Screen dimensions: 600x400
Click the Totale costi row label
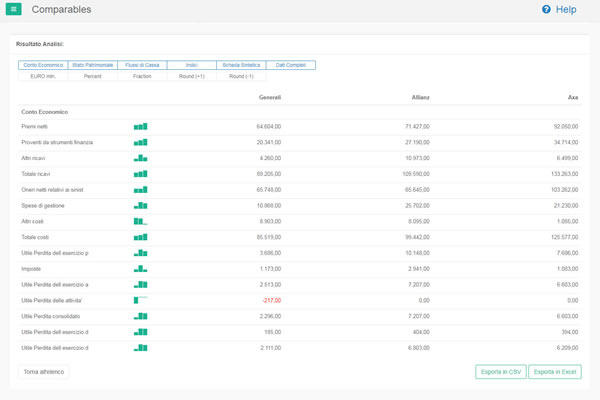pos(35,237)
